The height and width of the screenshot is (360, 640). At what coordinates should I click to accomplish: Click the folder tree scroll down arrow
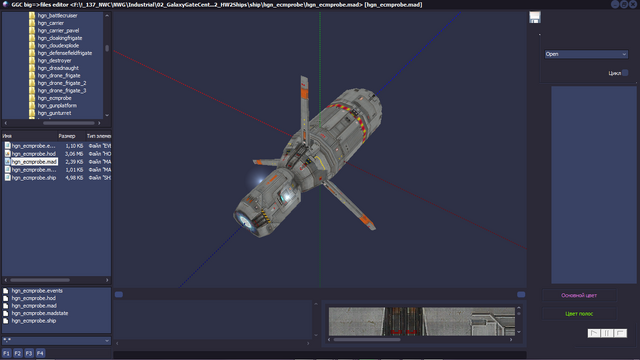107,115
